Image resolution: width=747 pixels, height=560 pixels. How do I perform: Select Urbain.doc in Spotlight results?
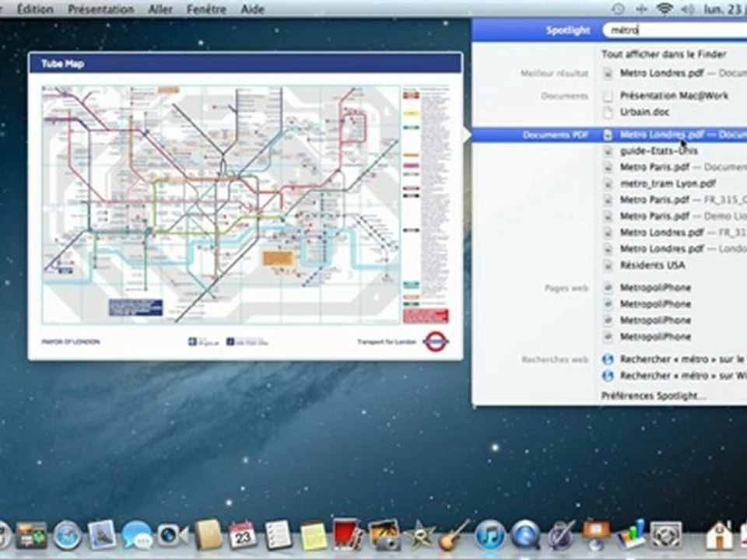pyautogui.click(x=644, y=112)
